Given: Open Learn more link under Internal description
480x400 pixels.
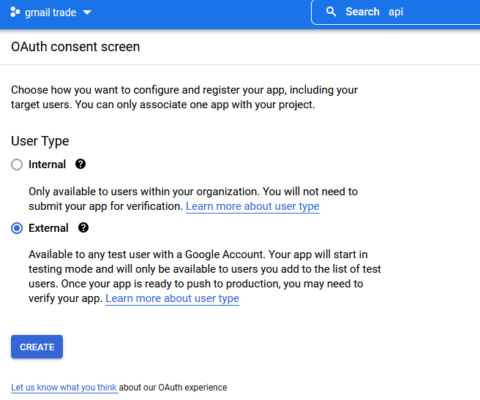Looking at the screenshot, I should [x=252, y=206].
